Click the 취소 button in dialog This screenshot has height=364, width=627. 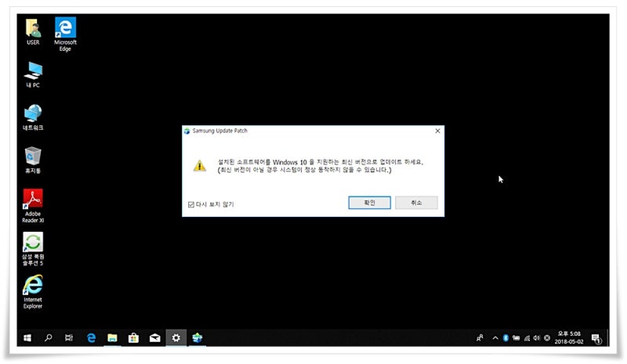coord(416,203)
